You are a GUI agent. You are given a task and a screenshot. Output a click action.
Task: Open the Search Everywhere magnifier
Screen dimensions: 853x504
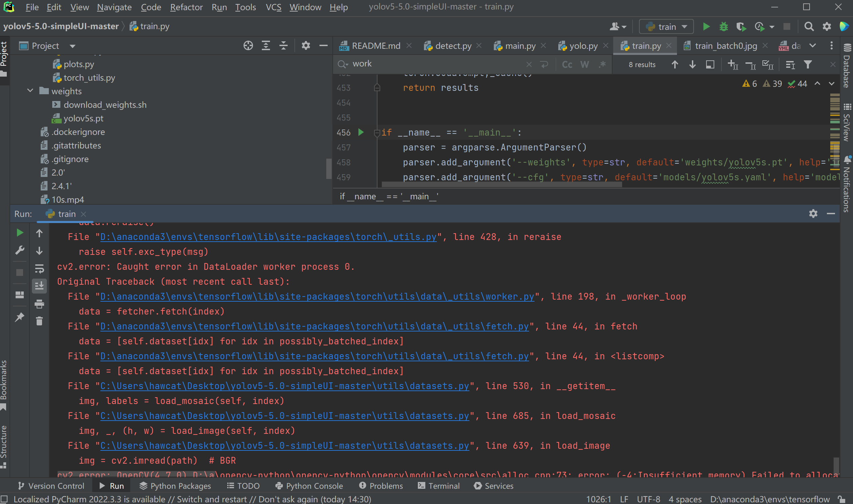pos(809,26)
